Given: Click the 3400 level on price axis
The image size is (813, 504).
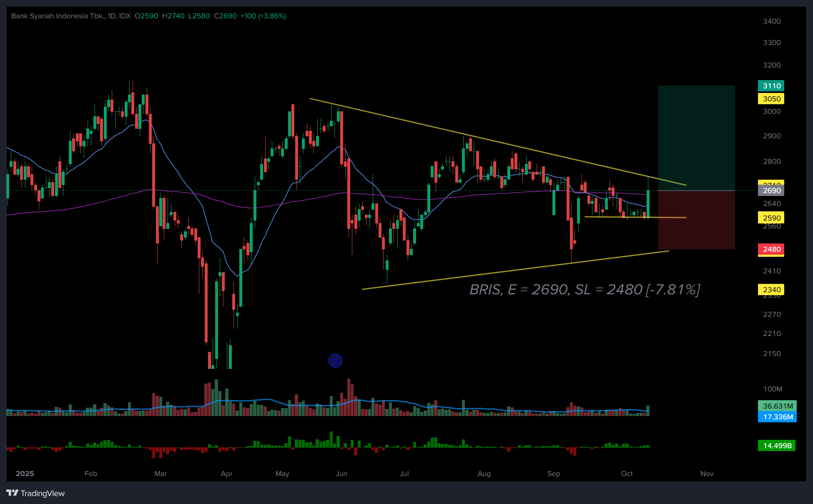Looking at the screenshot, I should coord(771,21).
